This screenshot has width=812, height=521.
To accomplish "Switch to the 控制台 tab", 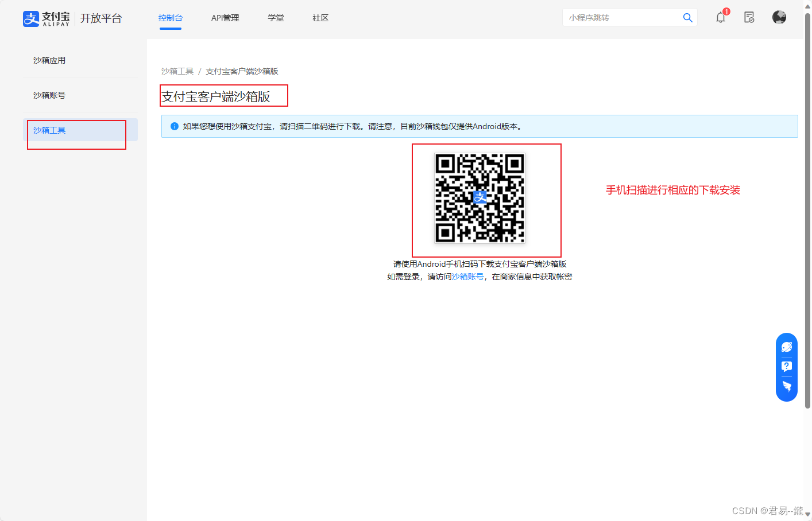I will (x=171, y=18).
